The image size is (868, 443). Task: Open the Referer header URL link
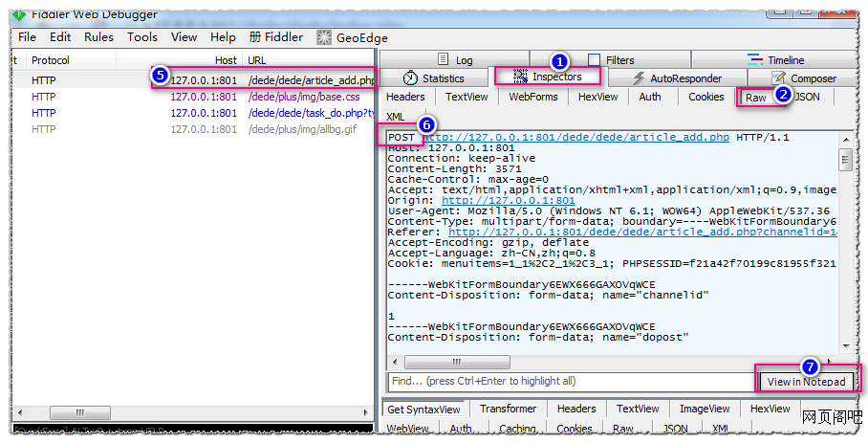[642, 232]
